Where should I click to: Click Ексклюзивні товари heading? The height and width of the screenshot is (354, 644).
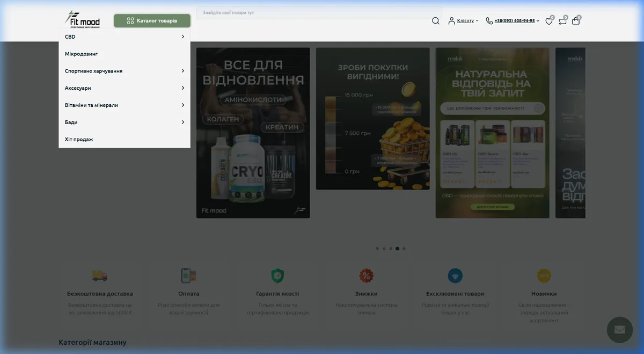[x=455, y=294]
